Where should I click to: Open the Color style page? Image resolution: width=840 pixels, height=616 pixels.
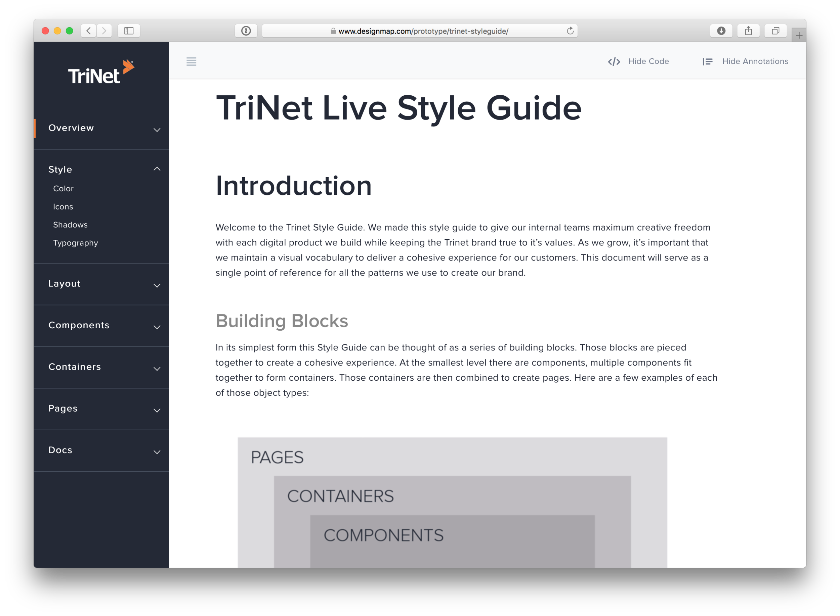pyautogui.click(x=63, y=189)
